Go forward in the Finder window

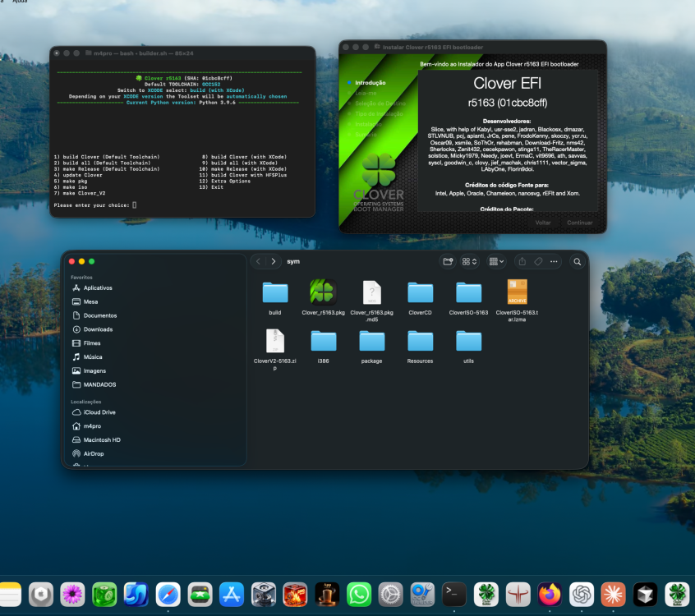[x=274, y=261]
